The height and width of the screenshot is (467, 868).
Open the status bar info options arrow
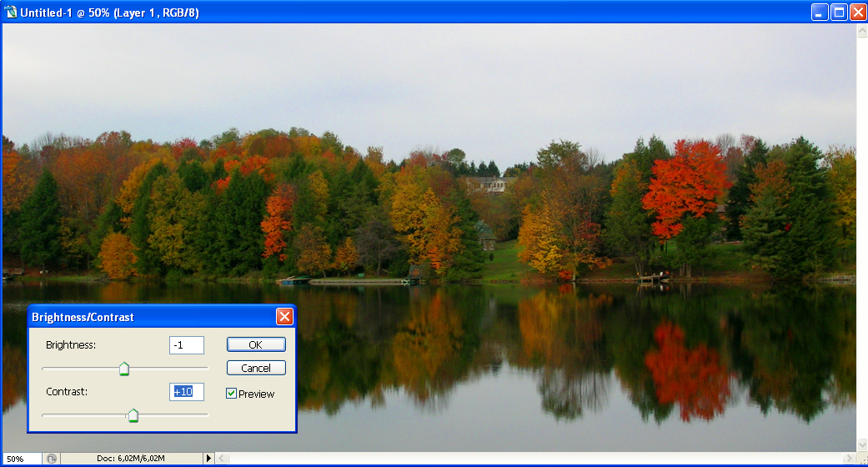coord(209,459)
